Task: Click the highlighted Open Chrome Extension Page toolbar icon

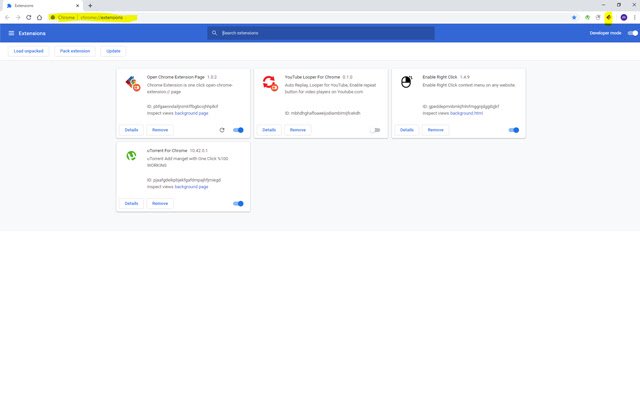Action: [609, 18]
